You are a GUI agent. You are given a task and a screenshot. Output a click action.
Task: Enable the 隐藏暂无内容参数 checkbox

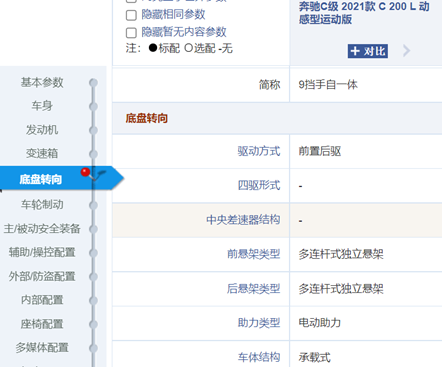click(x=131, y=33)
